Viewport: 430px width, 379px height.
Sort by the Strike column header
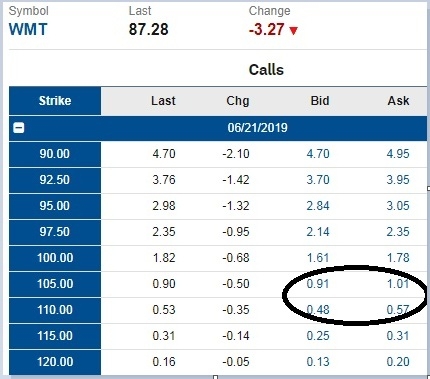(55, 101)
